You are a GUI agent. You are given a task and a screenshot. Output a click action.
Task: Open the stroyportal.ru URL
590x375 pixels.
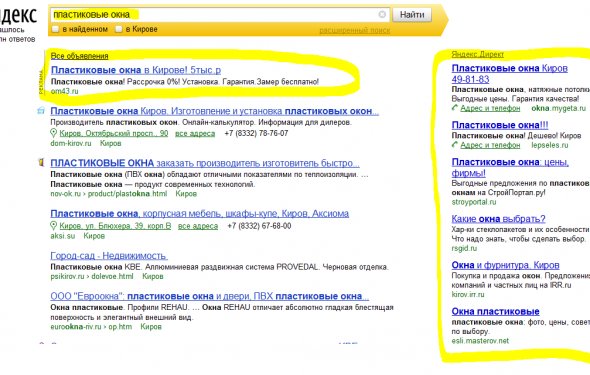474,202
